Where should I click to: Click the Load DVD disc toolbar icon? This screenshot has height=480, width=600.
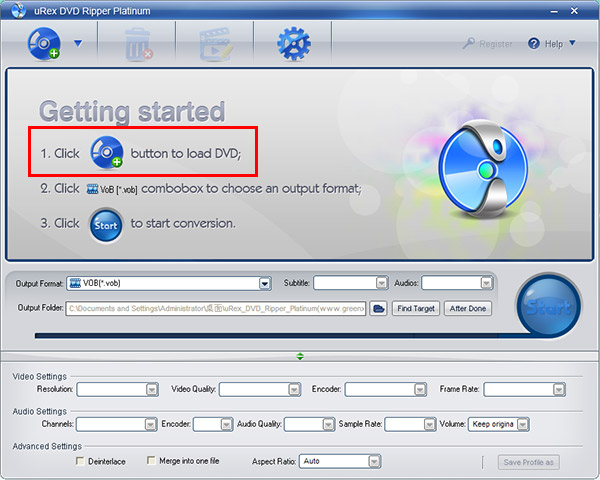click(44, 43)
